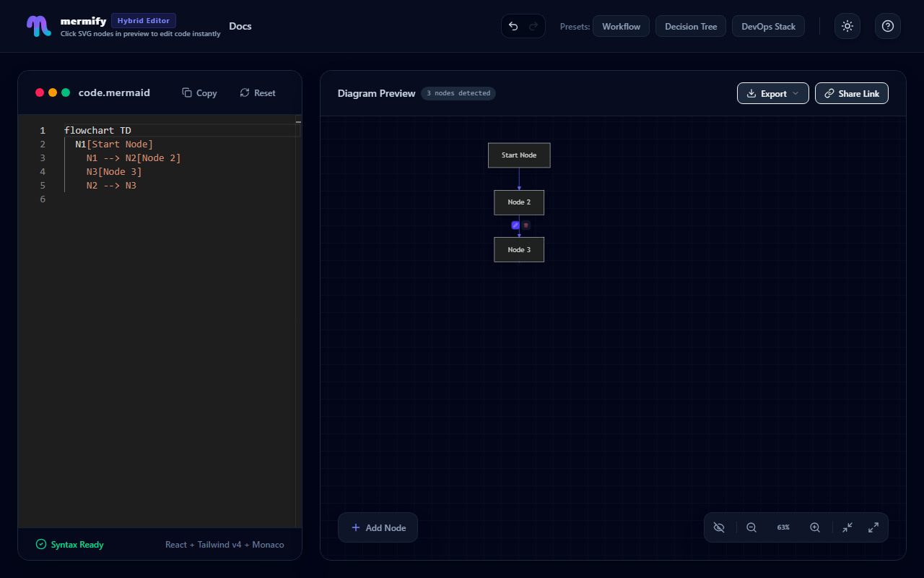924x578 pixels.
Task: Click the 63% zoom level
Action: [x=783, y=527]
